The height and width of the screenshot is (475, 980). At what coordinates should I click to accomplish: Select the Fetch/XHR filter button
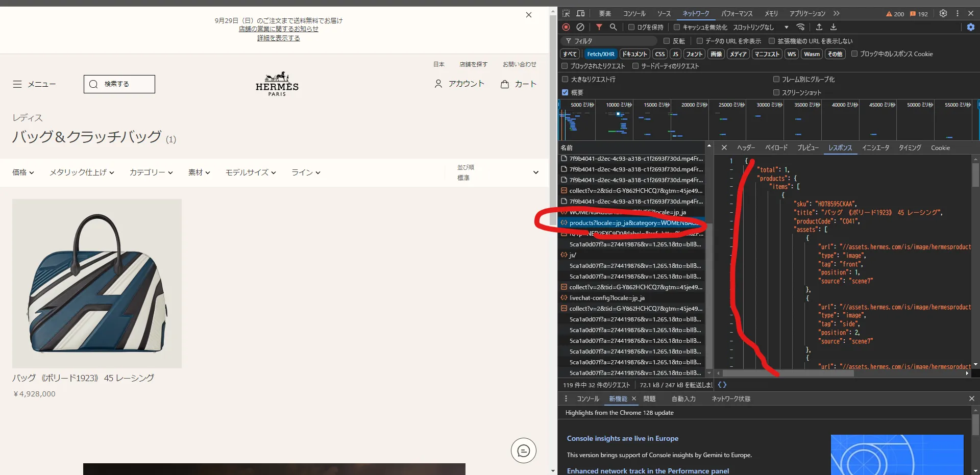pos(600,54)
